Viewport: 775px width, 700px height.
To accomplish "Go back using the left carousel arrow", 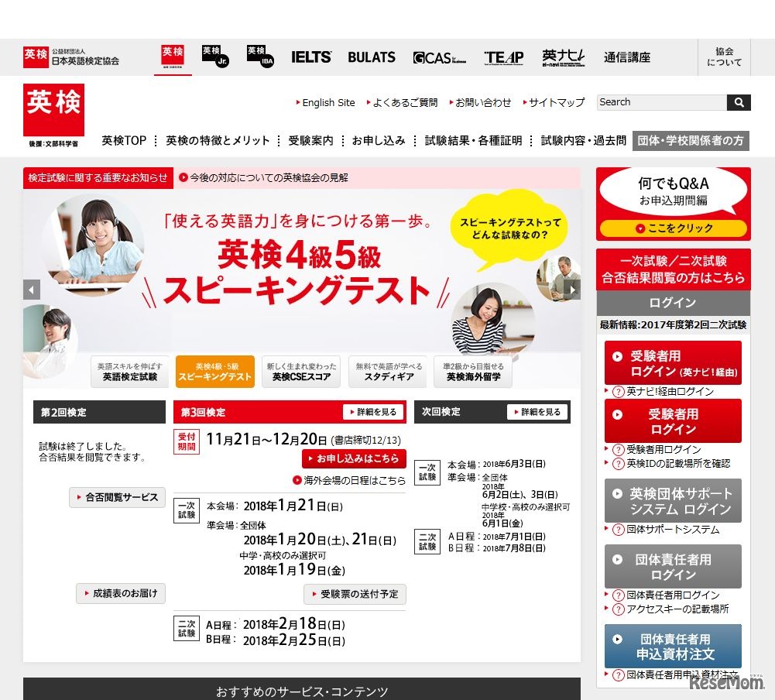I will (x=32, y=289).
